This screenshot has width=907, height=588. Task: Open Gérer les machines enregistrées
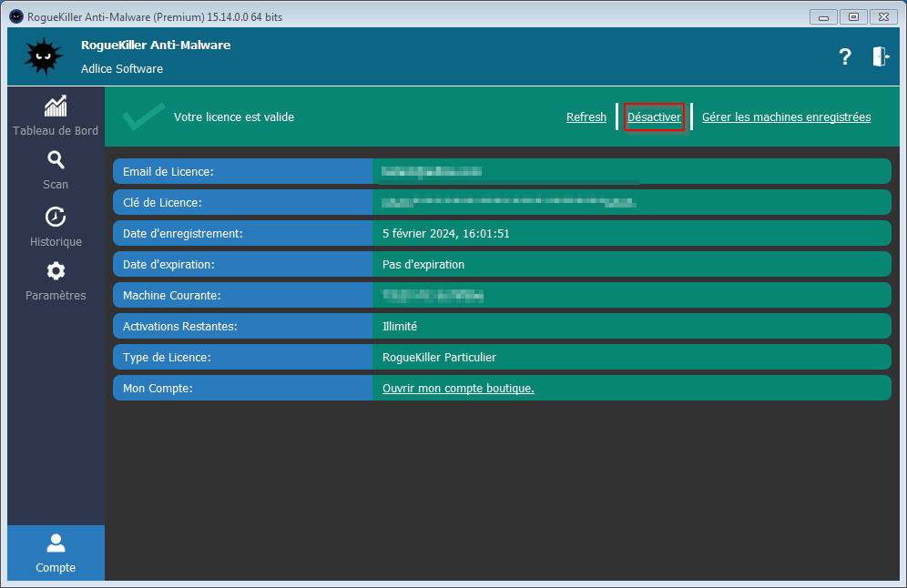pos(786,117)
